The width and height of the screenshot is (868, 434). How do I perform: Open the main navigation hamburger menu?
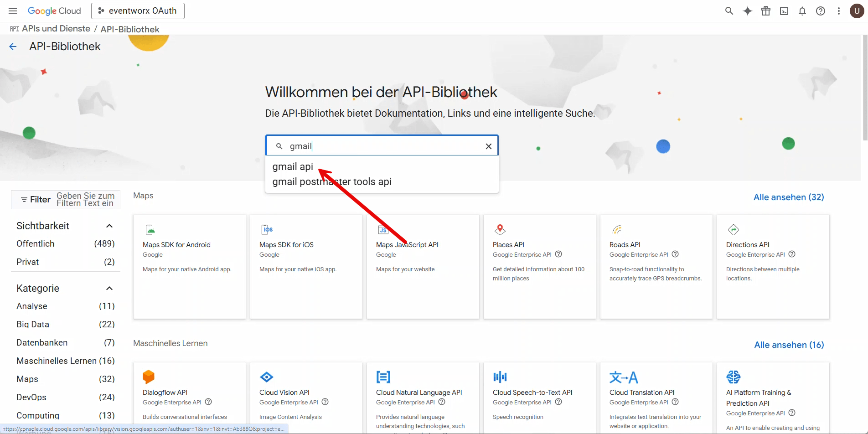pyautogui.click(x=13, y=11)
